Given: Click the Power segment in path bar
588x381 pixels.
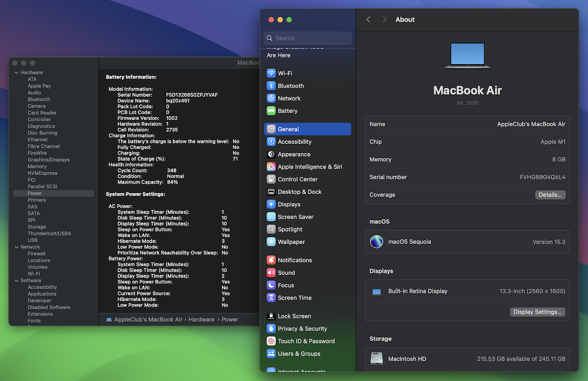Looking at the screenshot, I should pyautogui.click(x=230, y=319).
